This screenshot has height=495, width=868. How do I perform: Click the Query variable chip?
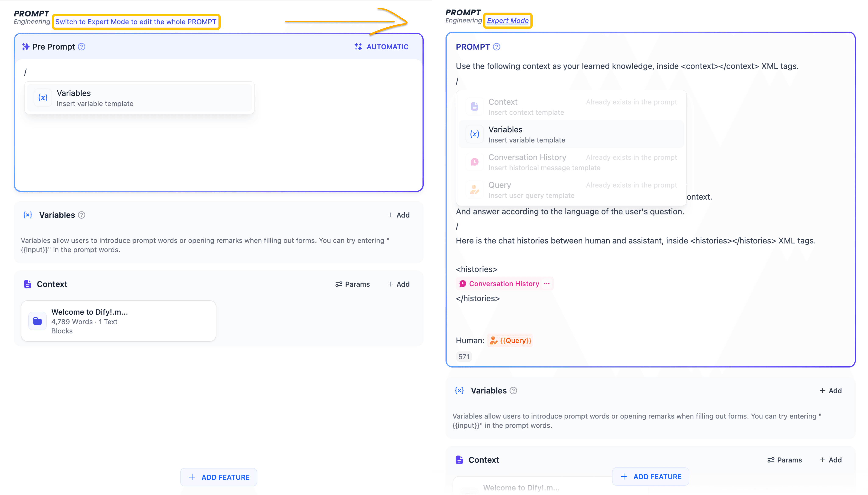tap(510, 340)
